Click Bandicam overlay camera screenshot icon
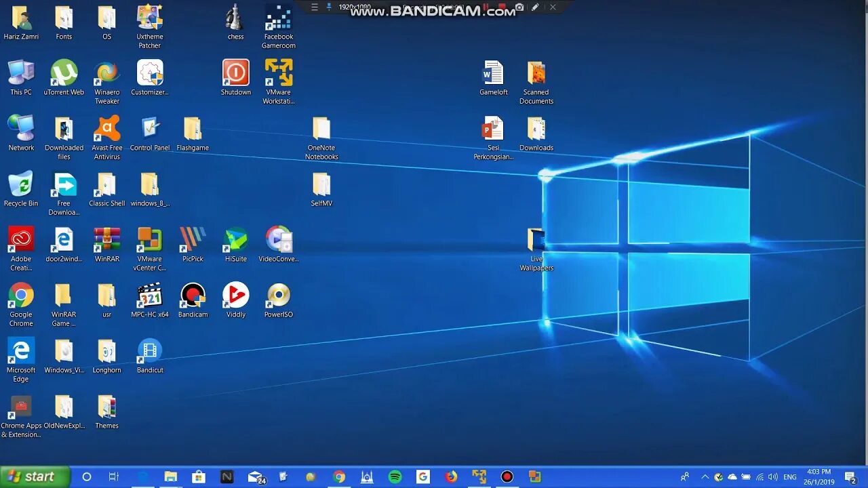 click(519, 7)
